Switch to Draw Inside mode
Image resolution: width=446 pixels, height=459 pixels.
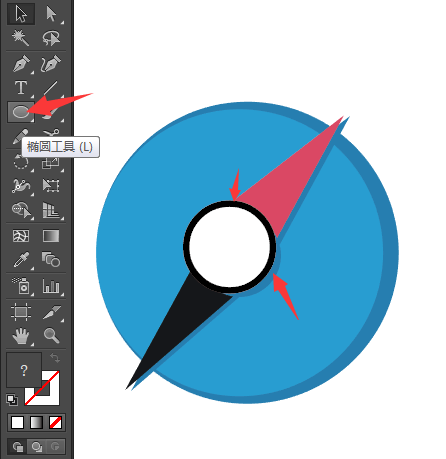tap(55, 446)
